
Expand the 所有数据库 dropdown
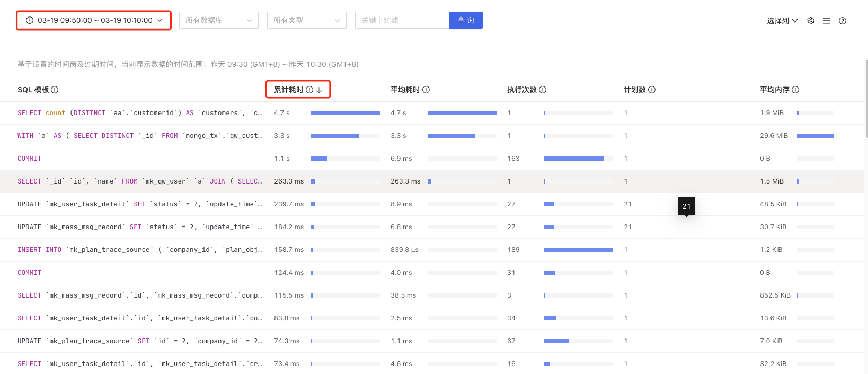click(x=218, y=20)
